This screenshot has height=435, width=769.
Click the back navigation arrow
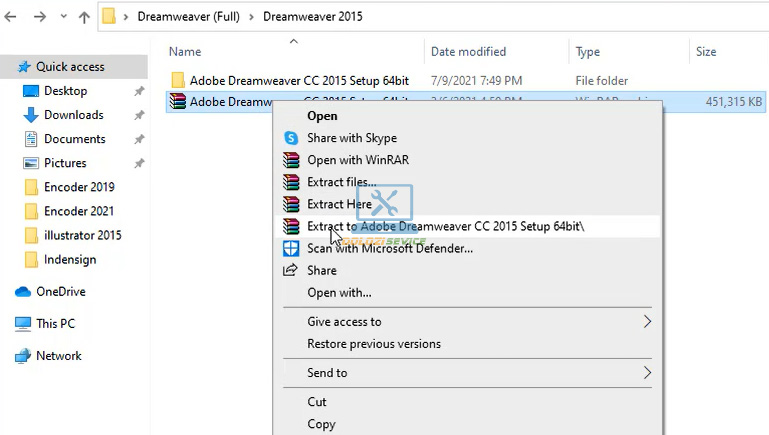click(x=11, y=17)
